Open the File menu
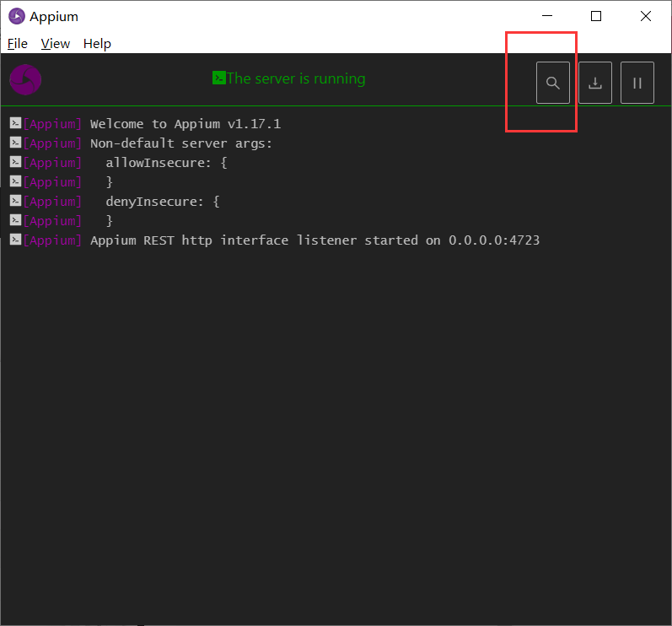Screen dimensions: 672x626 pyautogui.click(x=18, y=44)
